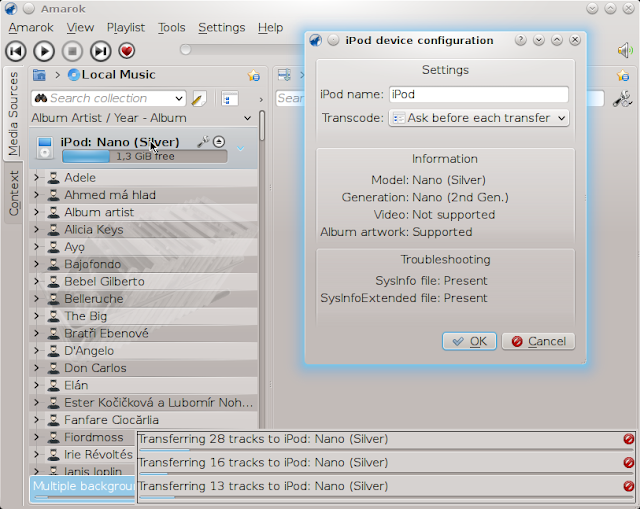Select Bratři Ebenové artist row
The height and width of the screenshot is (509, 640).
coord(143,333)
